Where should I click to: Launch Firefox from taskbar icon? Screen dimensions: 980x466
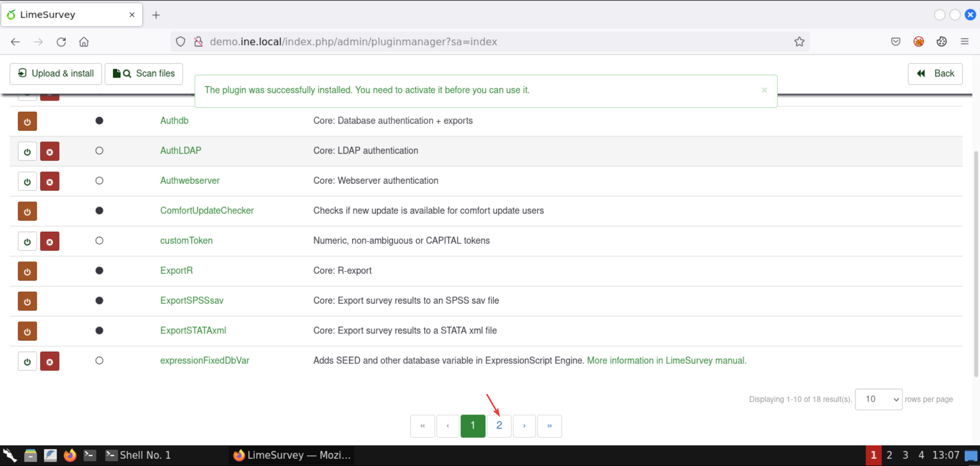[x=70, y=455]
